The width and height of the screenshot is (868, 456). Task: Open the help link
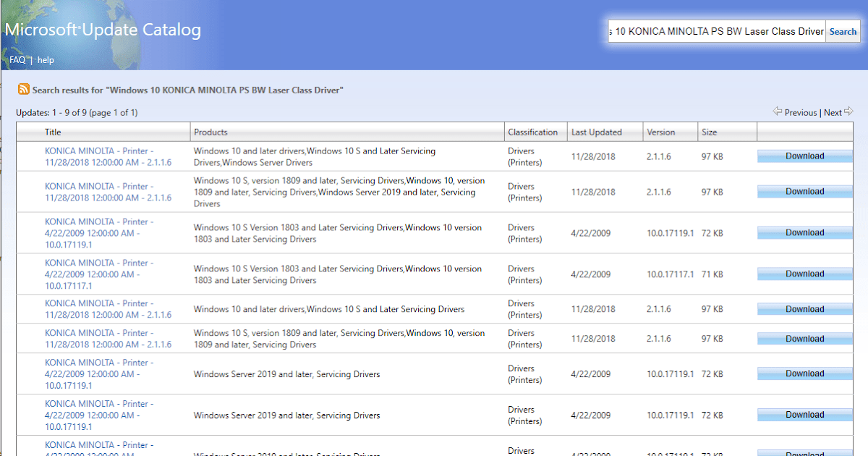(46, 60)
